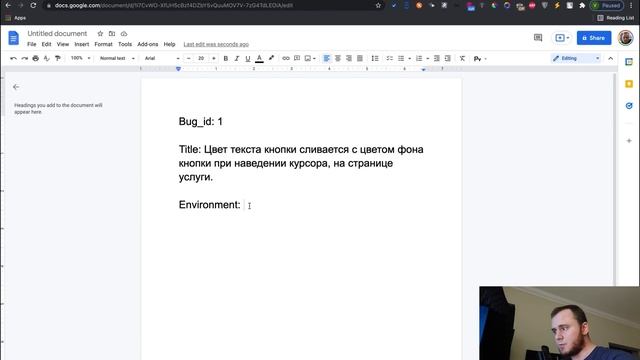640x360 pixels.
Task: Open the Add-ons menu
Action: point(147,44)
